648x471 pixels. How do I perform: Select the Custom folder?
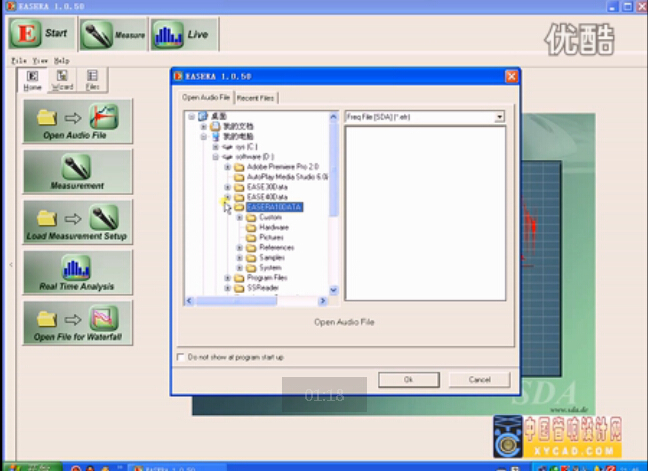tap(270, 217)
